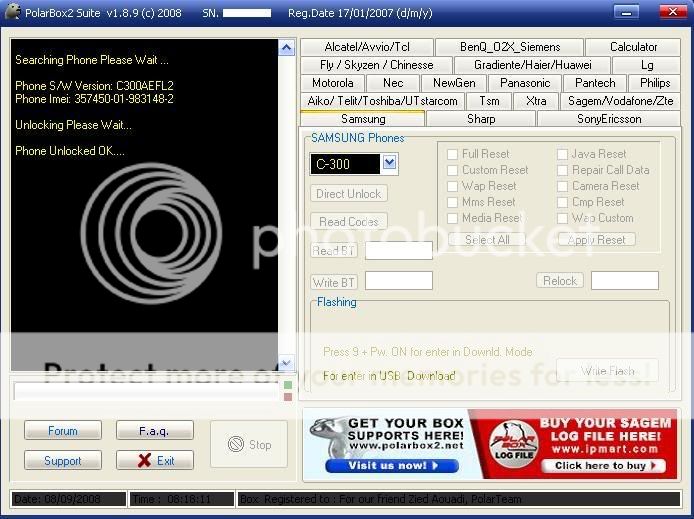The image size is (694, 519).
Task: Open the C-300 phone model dropdown
Action: [389, 163]
